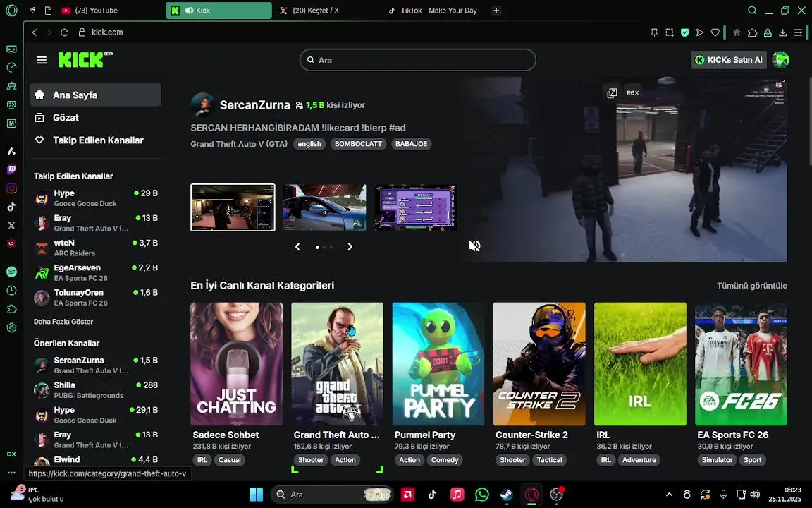
Task: Open GX Control speedometer icon in sidebar
Action: click(x=11, y=68)
